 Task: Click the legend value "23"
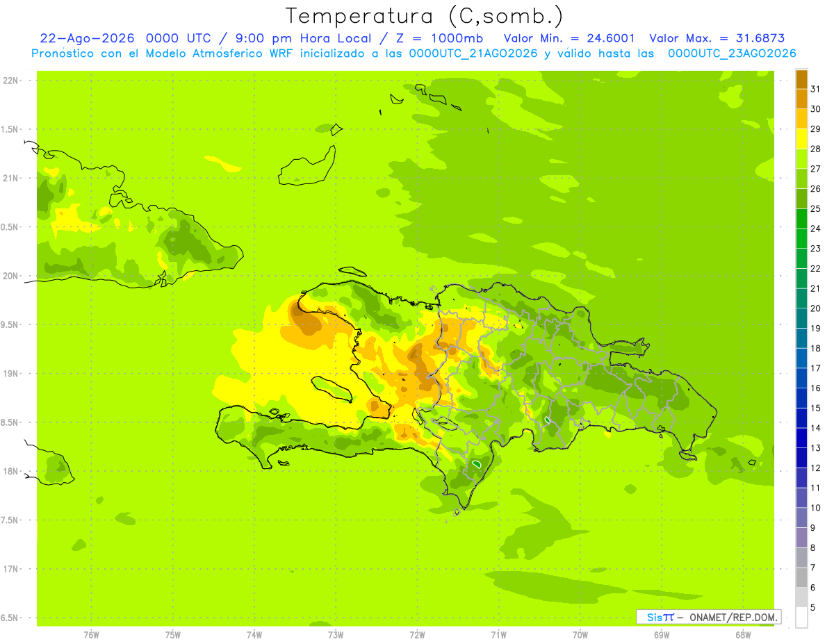pyautogui.click(x=816, y=249)
